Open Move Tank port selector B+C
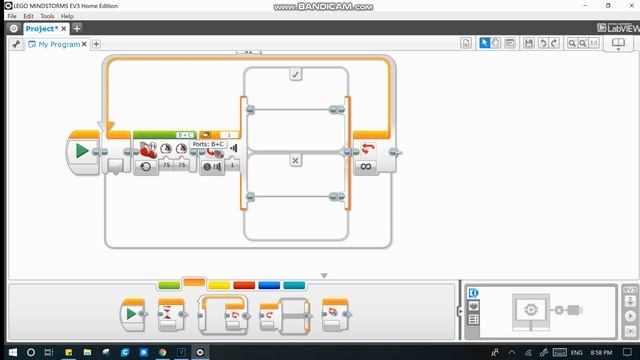Image resolution: width=640 pixels, height=360 pixels. pyautogui.click(x=185, y=135)
